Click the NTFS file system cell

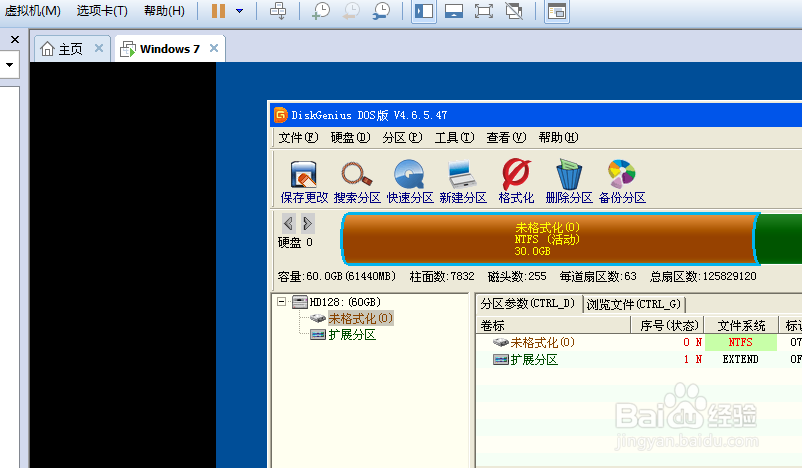(741, 342)
